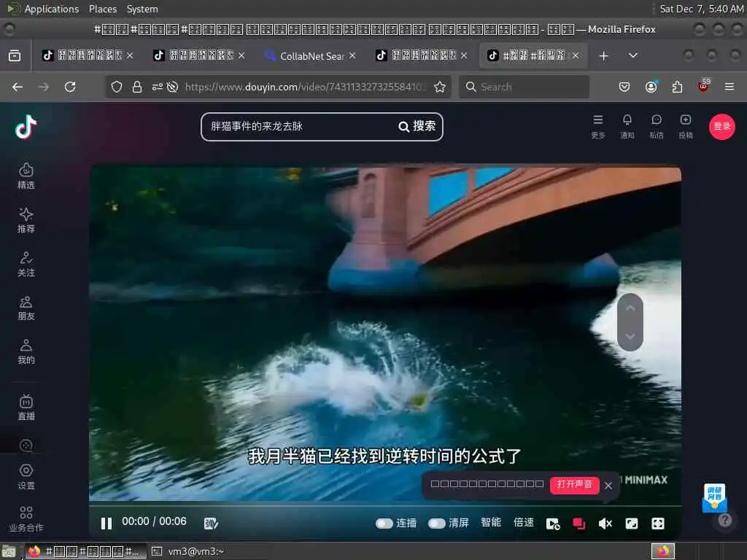Image resolution: width=747 pixels, height=560 pixels.
Task: Open the 推荐 recommended feed
Action: point(26,220)
